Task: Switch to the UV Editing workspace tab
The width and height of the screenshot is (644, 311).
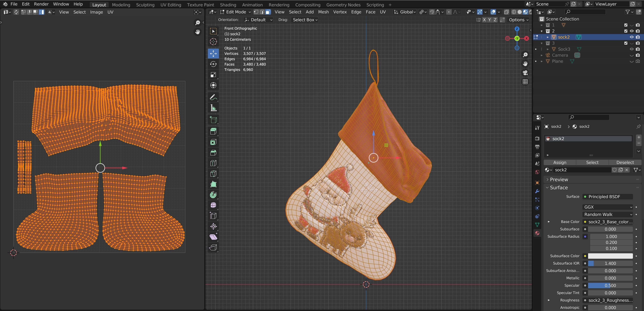Action: [x=170, y=5]
